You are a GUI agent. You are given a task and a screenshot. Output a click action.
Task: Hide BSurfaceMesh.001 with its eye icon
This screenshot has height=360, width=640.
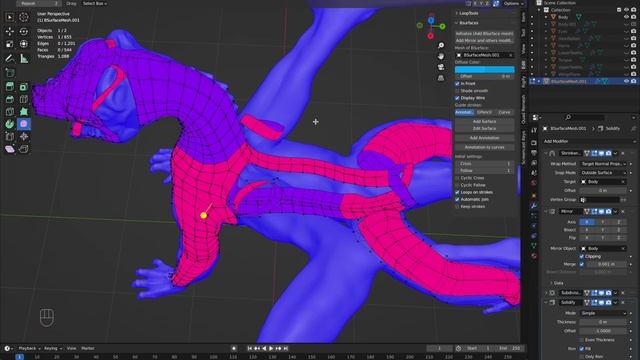[x=626, y=81]
